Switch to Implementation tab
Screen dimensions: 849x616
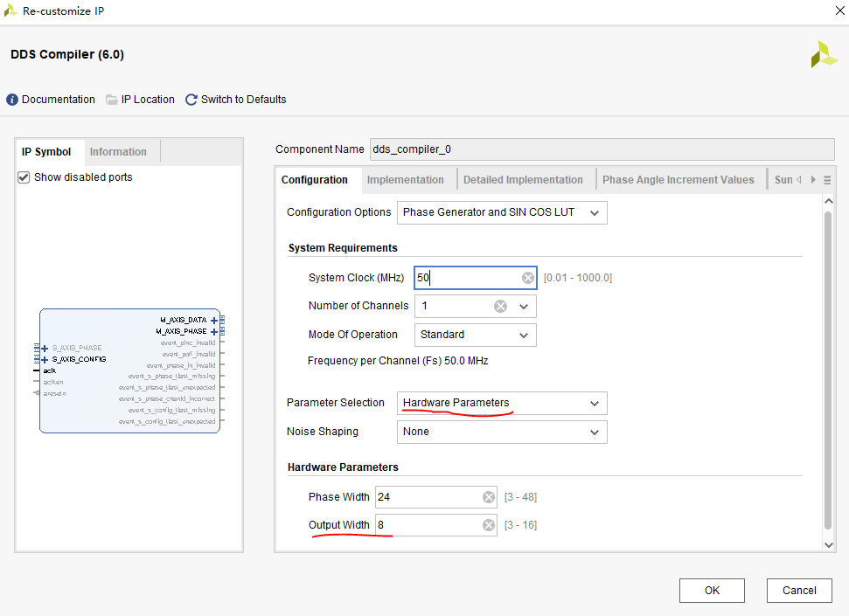405,180
